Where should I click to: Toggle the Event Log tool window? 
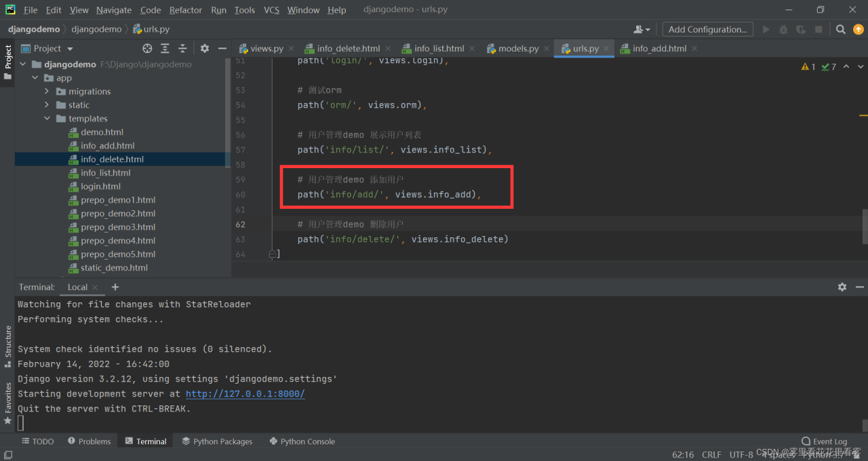click(x=824, y=441)
